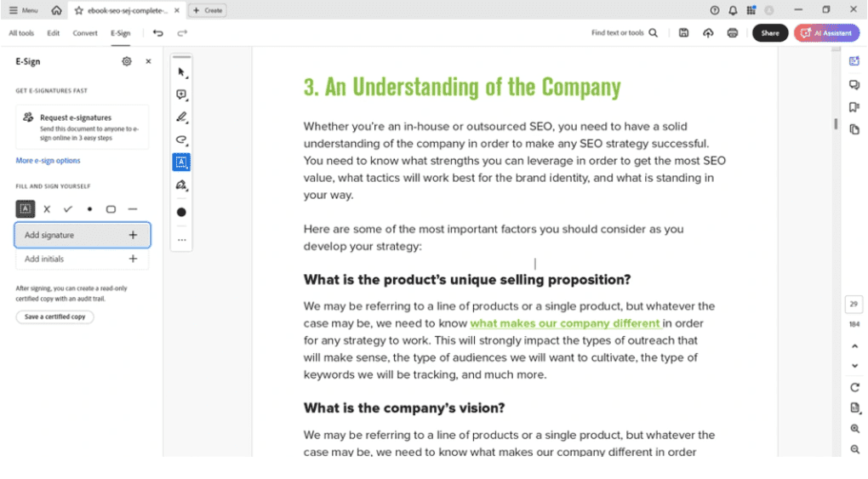Viewport: 868px width, 479px height.
Task: Select the arrow selection tool
Action: (x=181, y=72)
